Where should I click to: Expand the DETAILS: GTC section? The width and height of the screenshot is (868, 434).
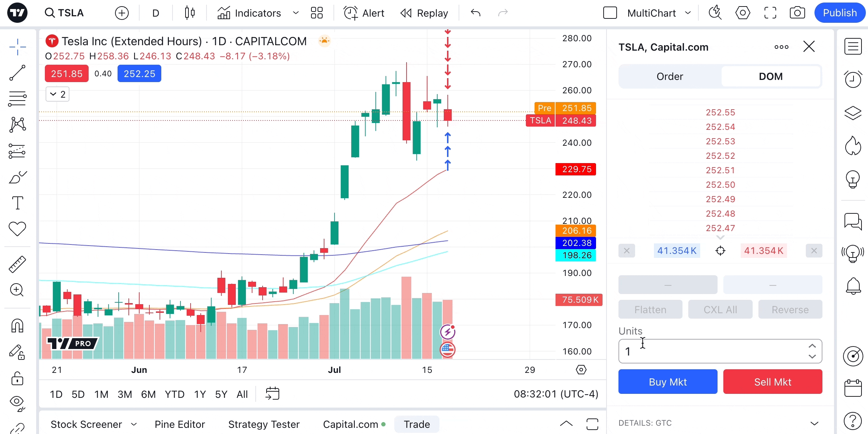pyautogui.click(x=814, y=423)
